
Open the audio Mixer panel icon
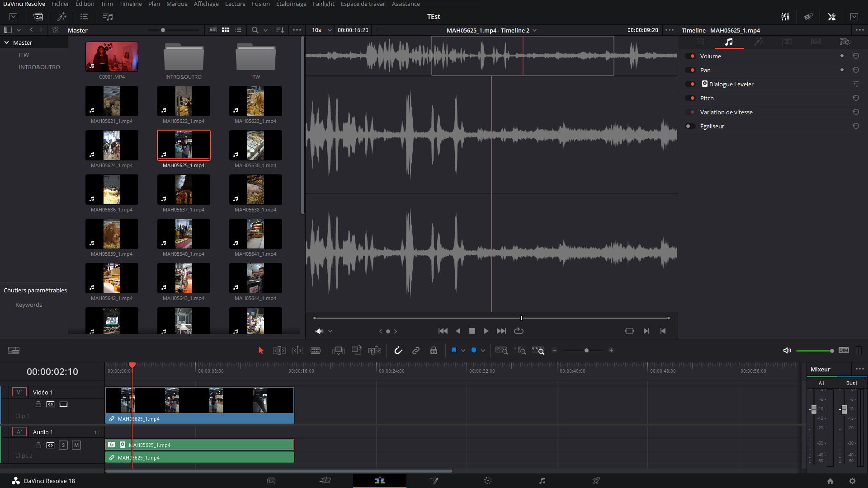pyautogui.click(x=785, y=17)
